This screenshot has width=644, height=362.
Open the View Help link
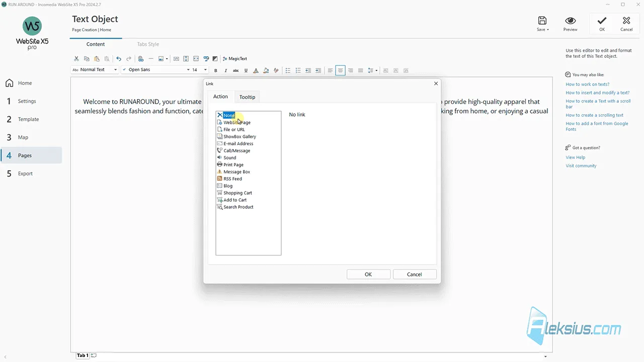576,157
